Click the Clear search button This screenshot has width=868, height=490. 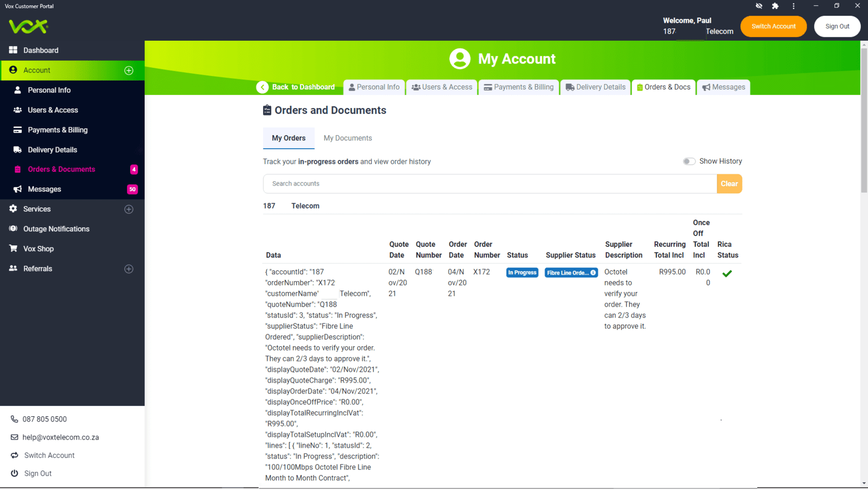coord(729,183)
